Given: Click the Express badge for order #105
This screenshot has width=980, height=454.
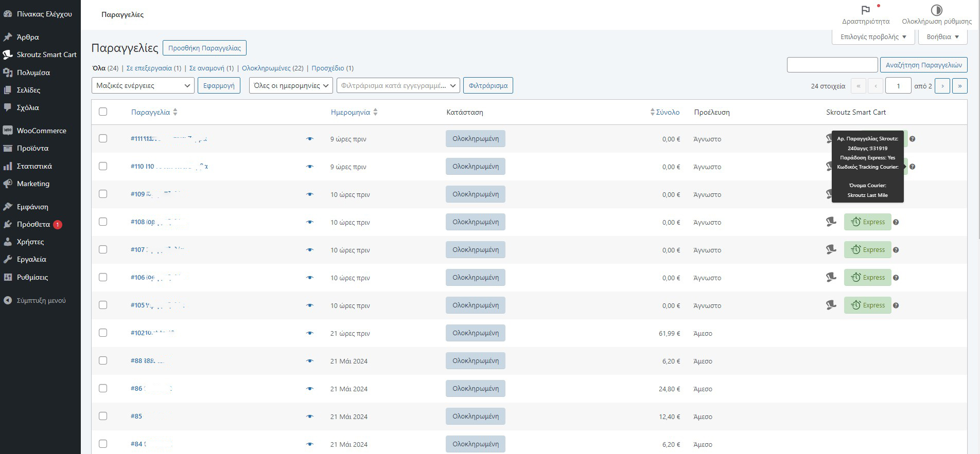Looking at the screenshot, I should (867, 305).
